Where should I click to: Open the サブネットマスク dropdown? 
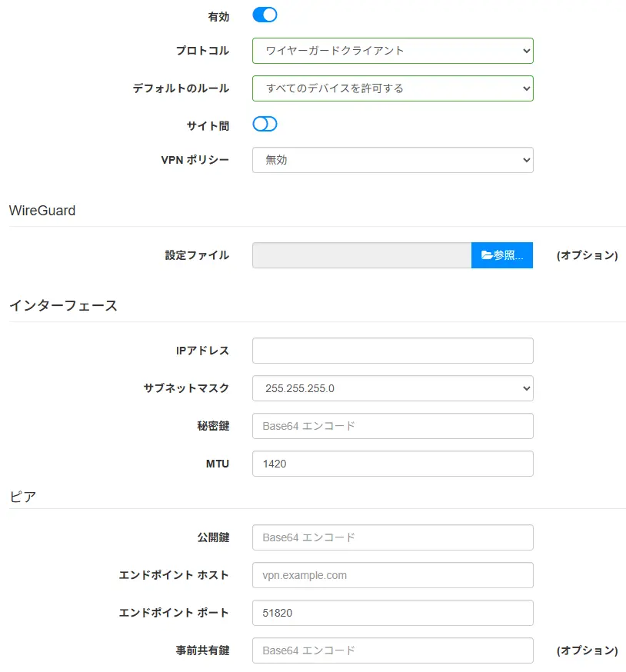point(393,388)
